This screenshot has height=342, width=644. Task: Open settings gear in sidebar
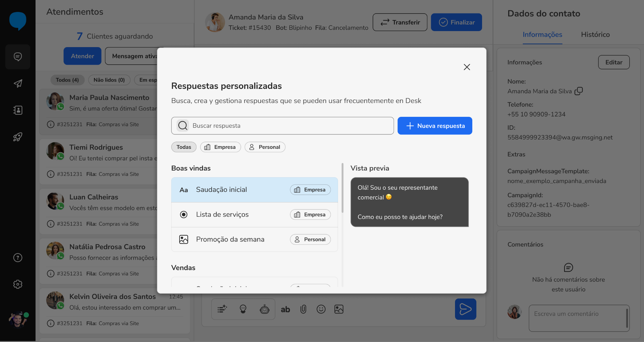point(18,284)
